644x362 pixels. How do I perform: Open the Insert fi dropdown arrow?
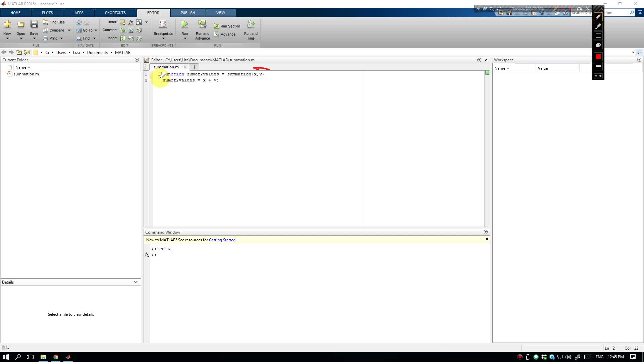[147, 22]
